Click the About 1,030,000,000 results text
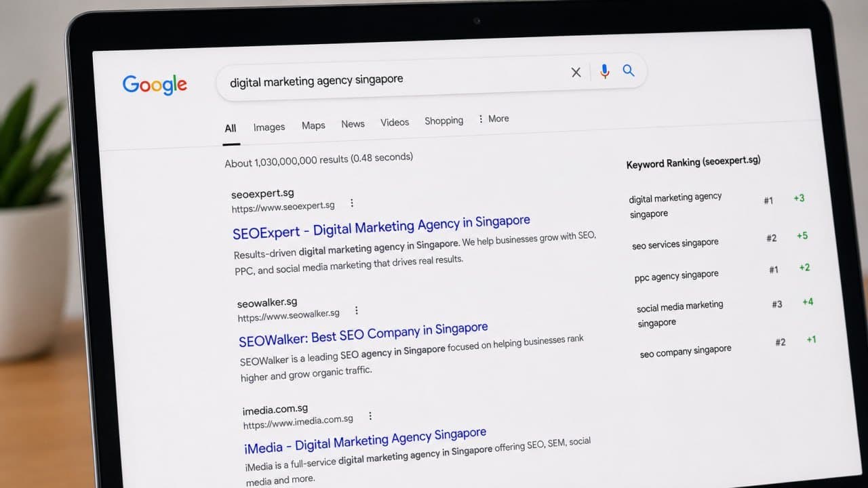Viewport: 868px width, 488px height. 319,160
